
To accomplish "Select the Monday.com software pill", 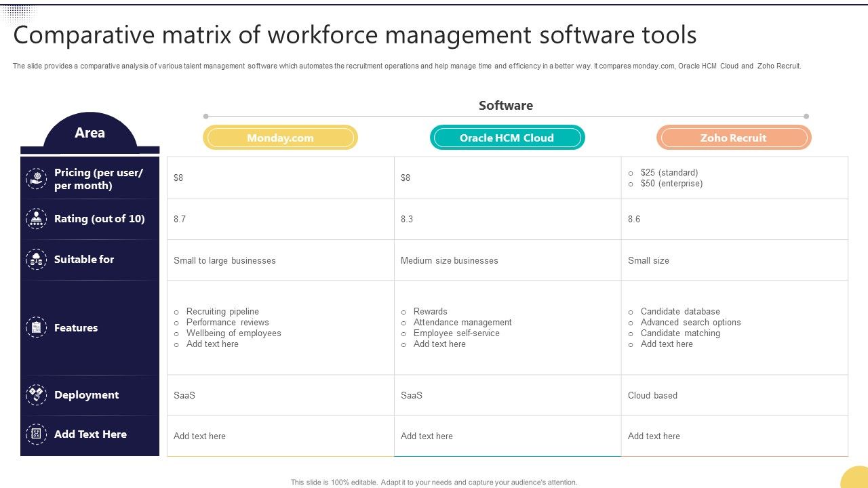I will 280,138.
